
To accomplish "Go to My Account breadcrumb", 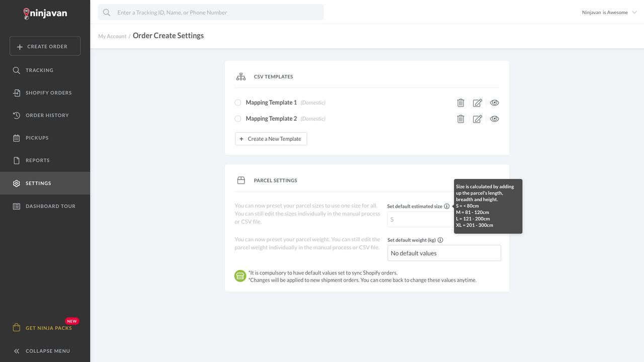I will pos(112,36).
